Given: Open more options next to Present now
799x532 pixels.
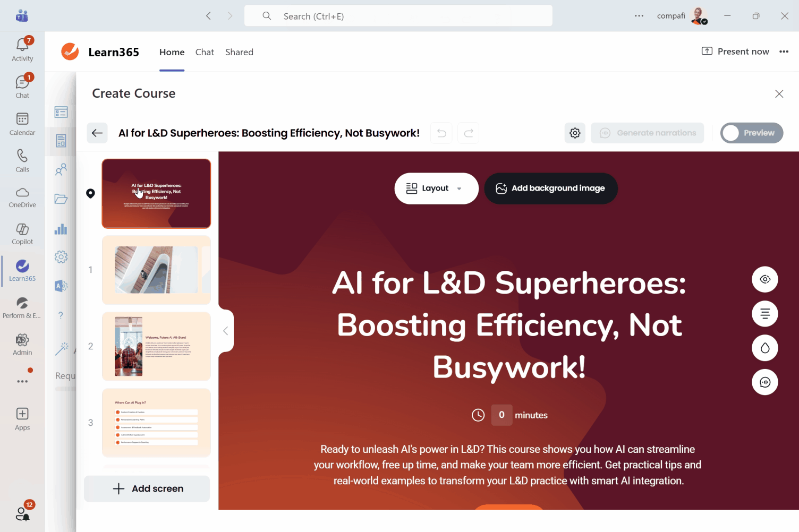Looking at the screenshot, I should tap(784, 52).
